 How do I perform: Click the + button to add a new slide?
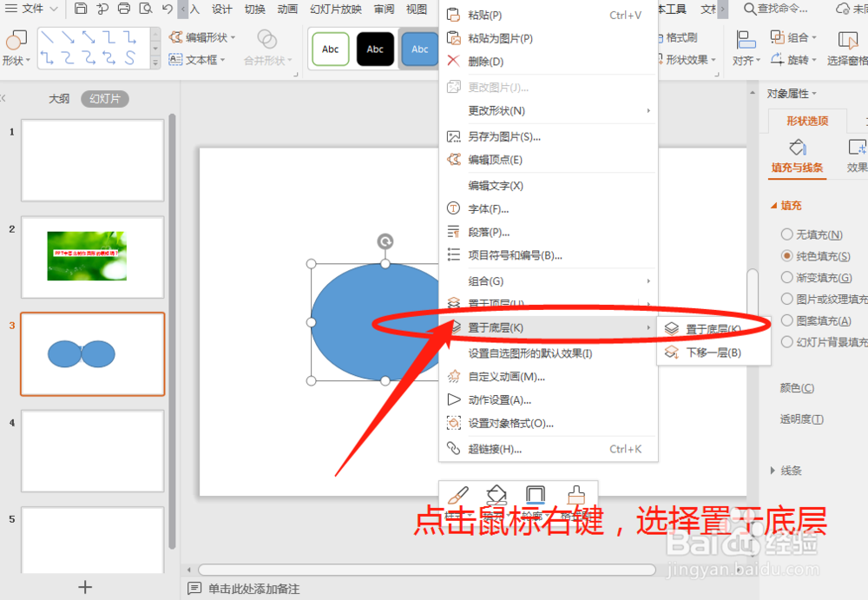(84, 586)
